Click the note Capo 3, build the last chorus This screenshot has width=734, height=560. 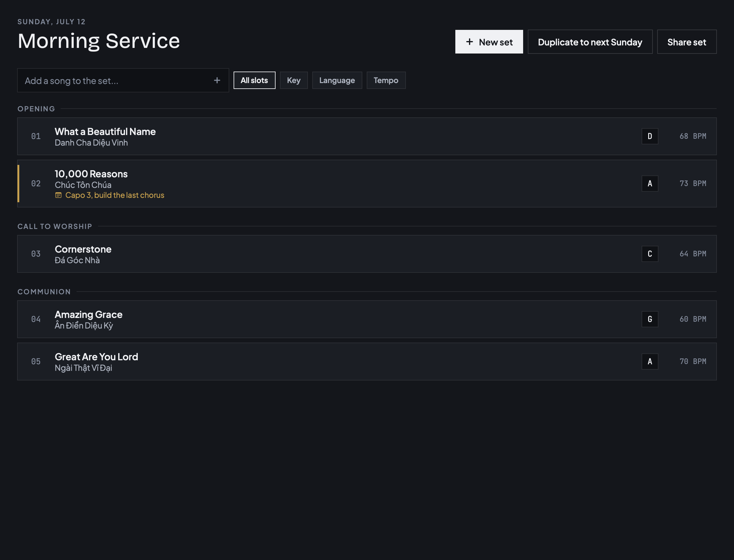click(115, 195)
